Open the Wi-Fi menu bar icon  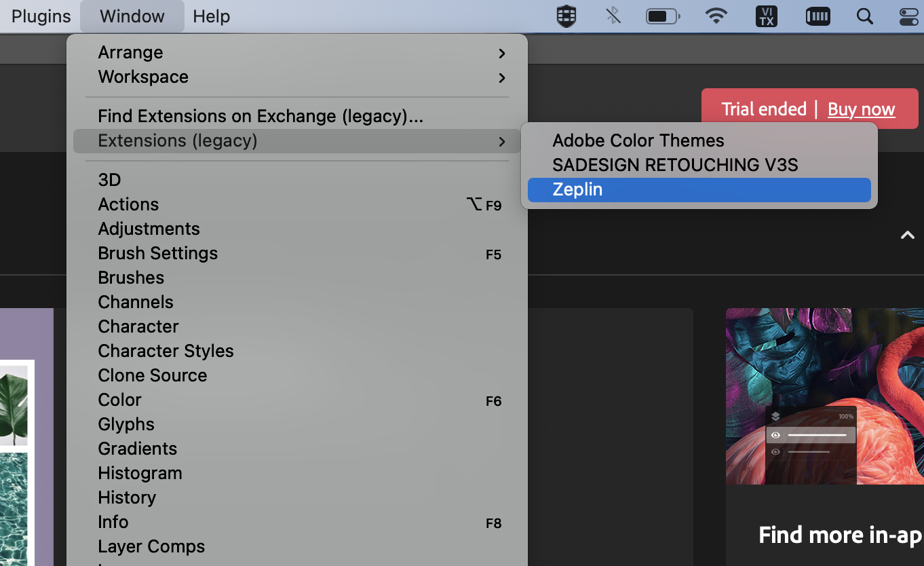[x=716, y=16]
